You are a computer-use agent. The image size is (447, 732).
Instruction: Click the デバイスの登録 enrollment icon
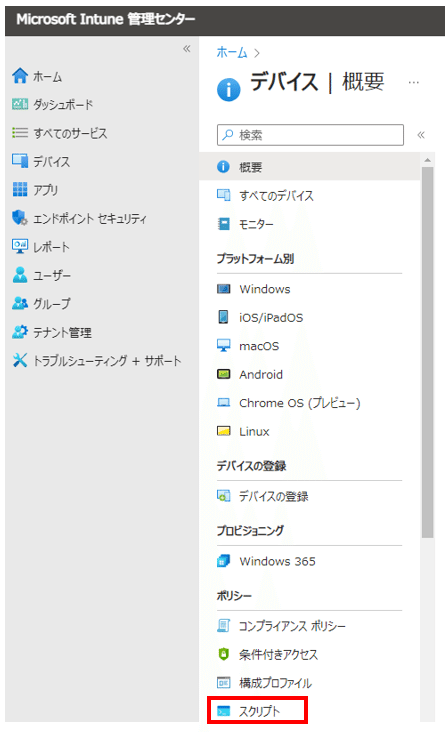click(224, 496)
